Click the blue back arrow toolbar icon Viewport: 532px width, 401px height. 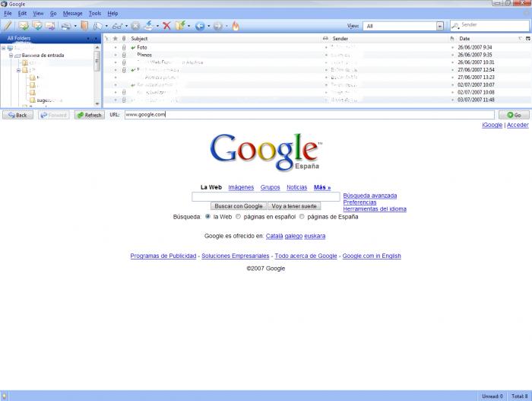(200, 26)
